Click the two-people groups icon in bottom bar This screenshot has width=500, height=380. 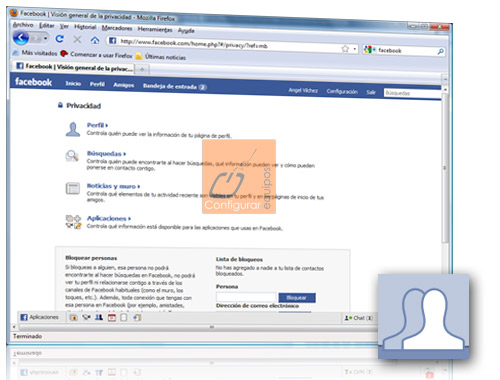click(x=99, y=317)
